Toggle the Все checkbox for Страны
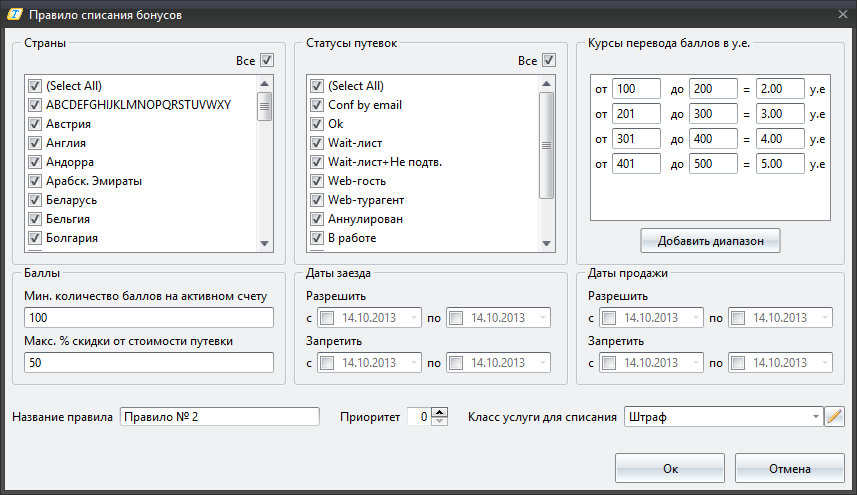 click(266, 61)
